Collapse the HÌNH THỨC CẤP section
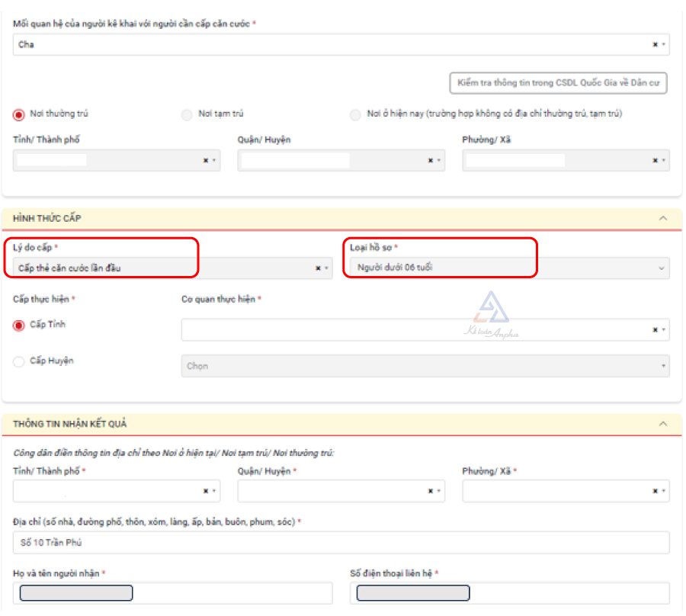The width and height of the screenshot is (686, 616). (662, 219)
